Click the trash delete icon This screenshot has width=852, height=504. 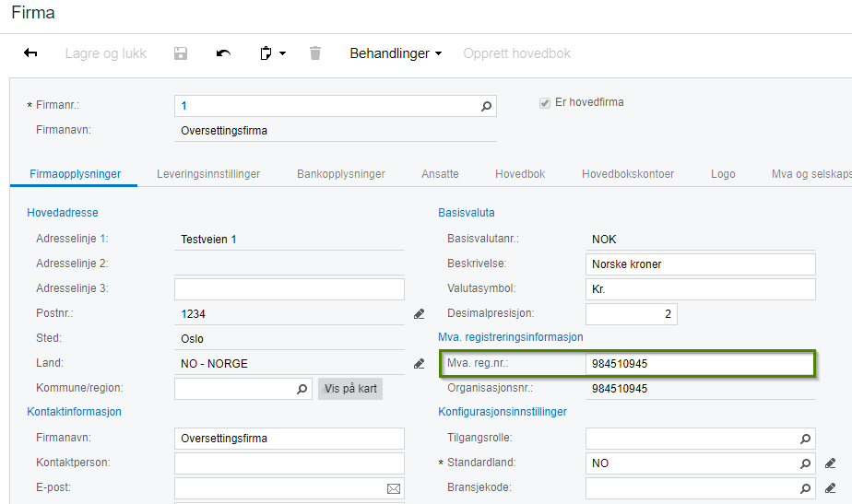click(x=315, y=53)
